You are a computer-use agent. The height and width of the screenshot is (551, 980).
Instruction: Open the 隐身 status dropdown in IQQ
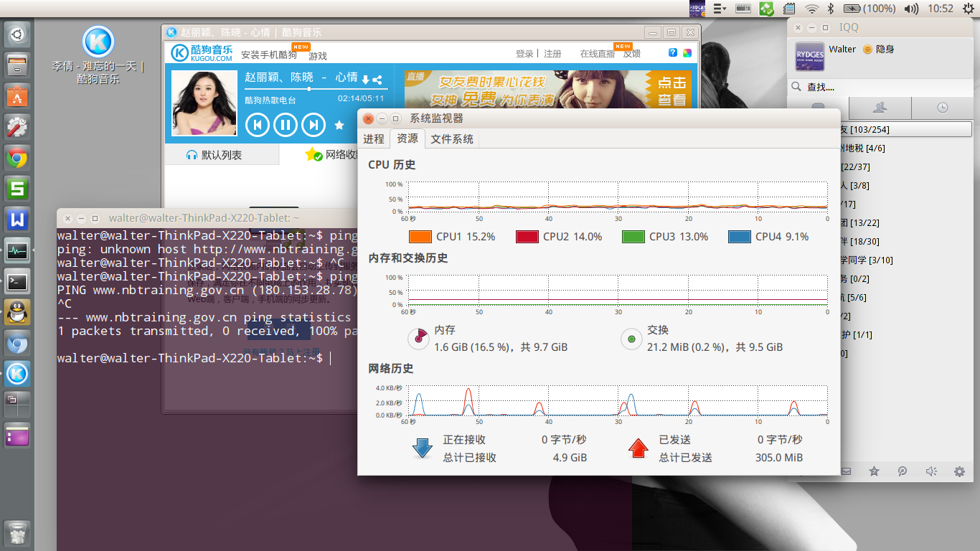click(879, 50)
